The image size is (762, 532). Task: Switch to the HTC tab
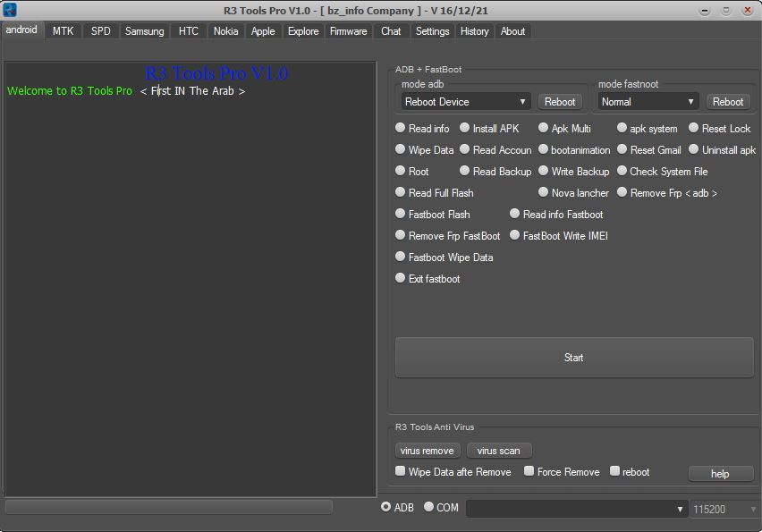coord(188,31)
